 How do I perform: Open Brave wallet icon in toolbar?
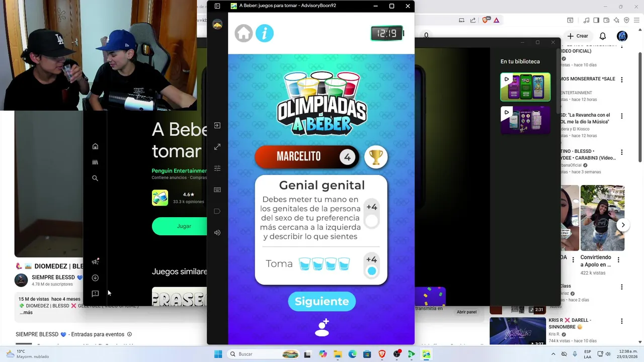tap(607, 20)
